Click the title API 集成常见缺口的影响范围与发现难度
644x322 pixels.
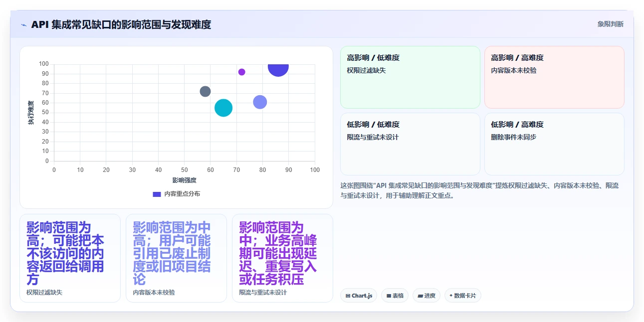(121, 24)
